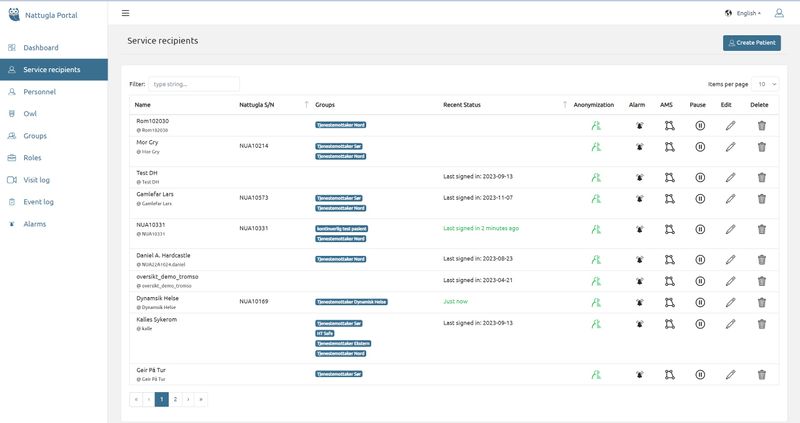Toggle pause for Test DH
Image resolution: width=800 pixels, height=423 pixels.
pos(699,176)
